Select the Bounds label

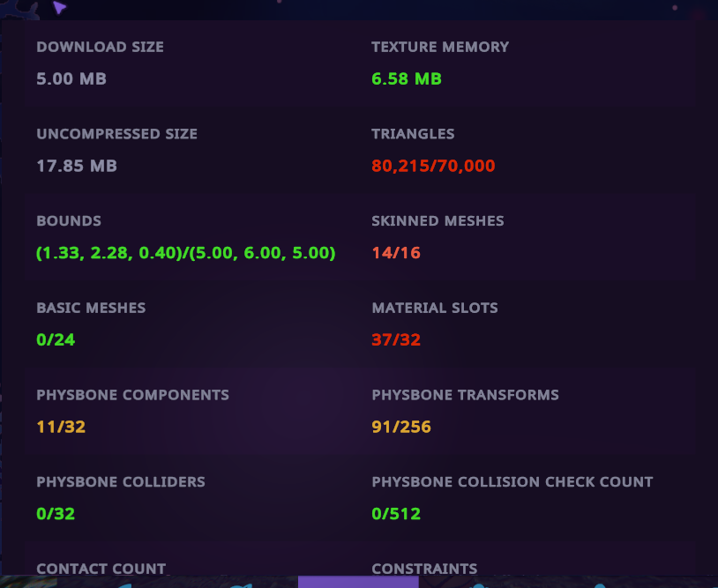(69, 220)
